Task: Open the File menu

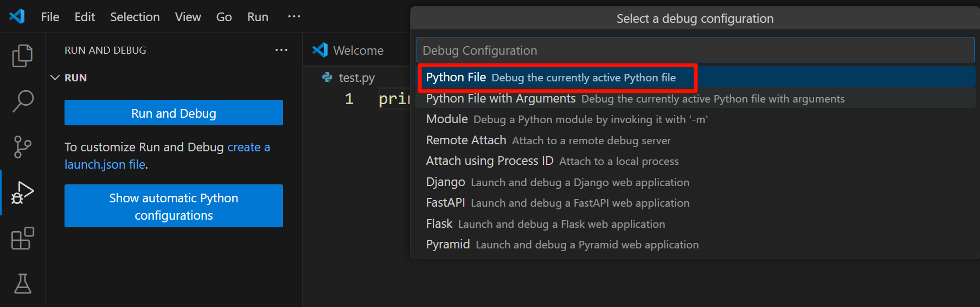Action: [50, 17]
